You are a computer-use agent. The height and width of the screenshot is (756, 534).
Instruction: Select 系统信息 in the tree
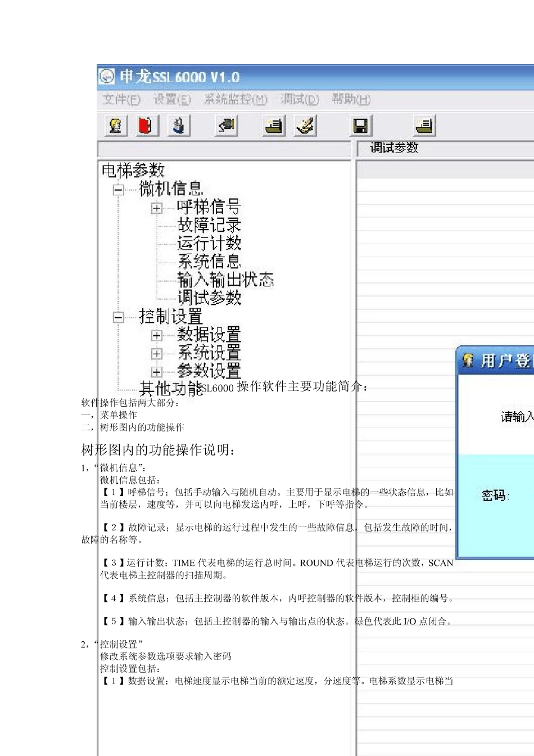pyautogui.click(x=209, y=261)
